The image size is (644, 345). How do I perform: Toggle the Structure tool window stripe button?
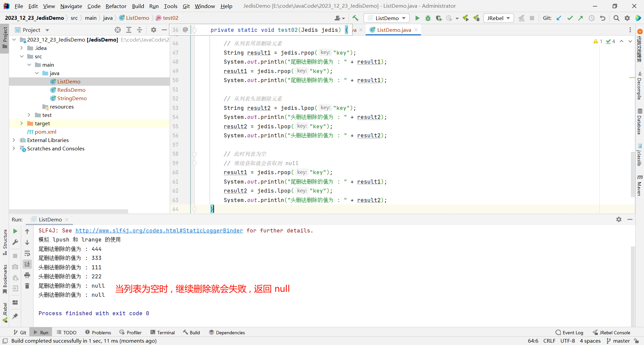[5, 242]
